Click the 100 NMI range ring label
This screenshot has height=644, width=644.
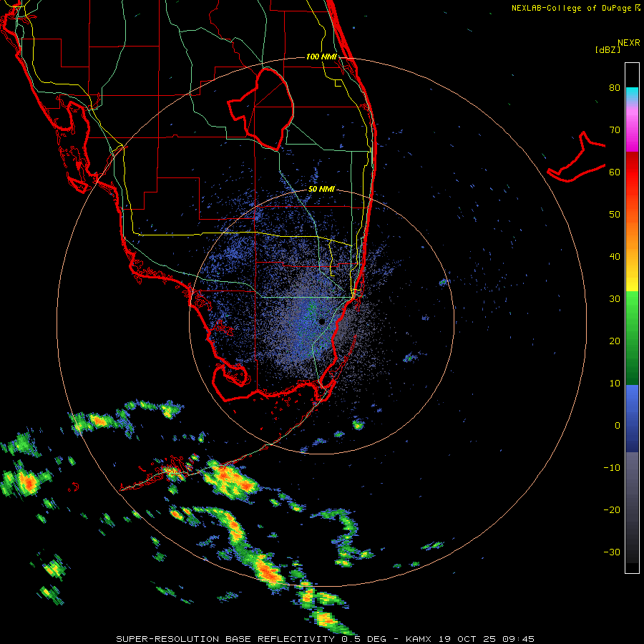point(321,57)
